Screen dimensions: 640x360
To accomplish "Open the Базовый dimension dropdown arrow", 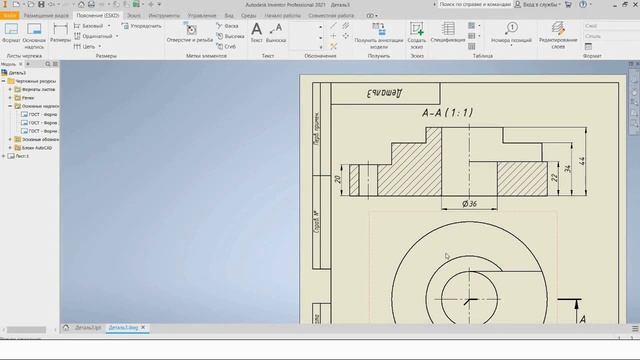I will pos(109,26).
